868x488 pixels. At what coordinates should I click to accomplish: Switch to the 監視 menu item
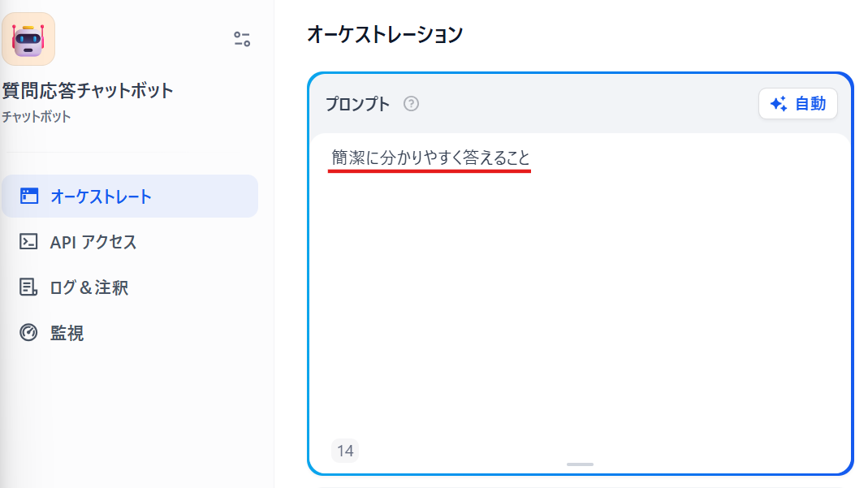(x=130, y=332)
